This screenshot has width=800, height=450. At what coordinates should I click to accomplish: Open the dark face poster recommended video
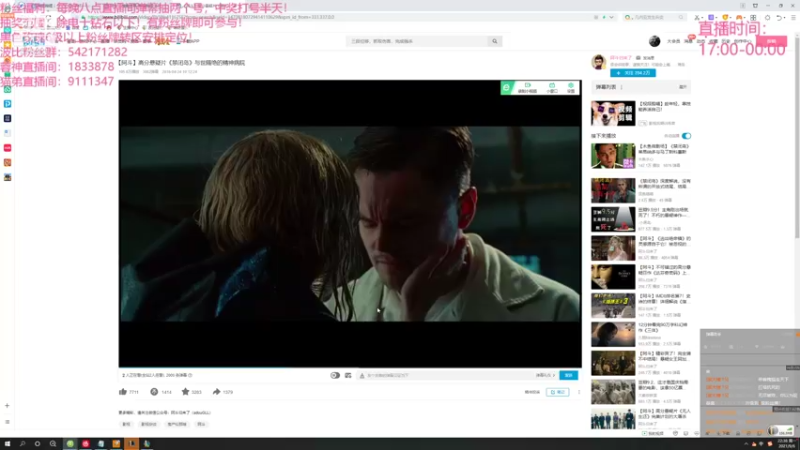613,277
